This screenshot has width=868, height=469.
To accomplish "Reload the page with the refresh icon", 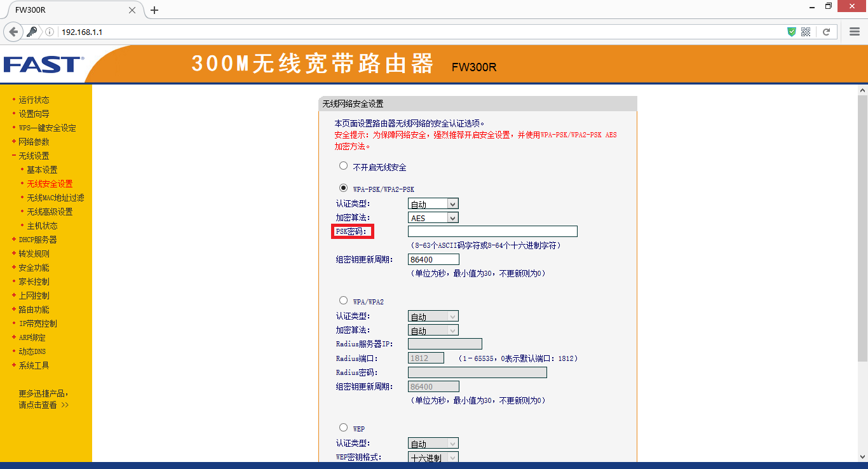I will click(826, 32).
